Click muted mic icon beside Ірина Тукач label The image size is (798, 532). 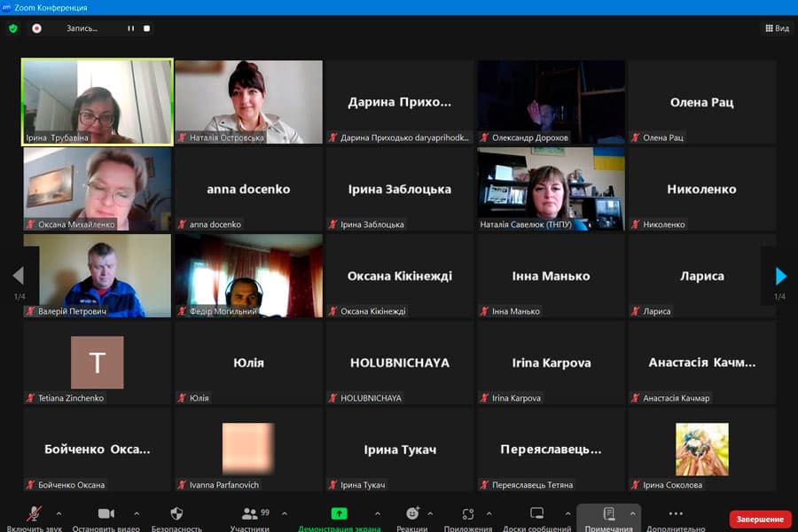pyautogui.click(x=332, y=485)
